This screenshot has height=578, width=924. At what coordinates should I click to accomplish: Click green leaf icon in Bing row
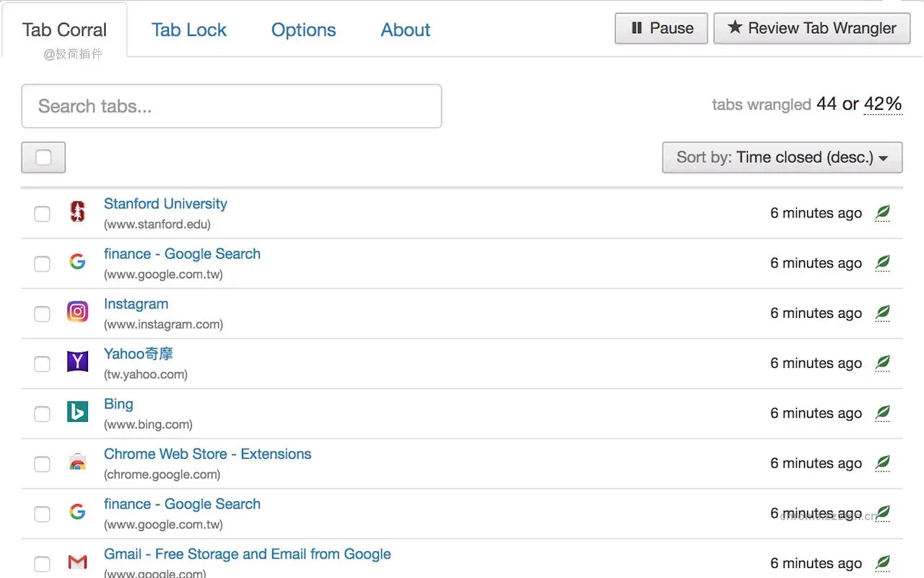882,413
